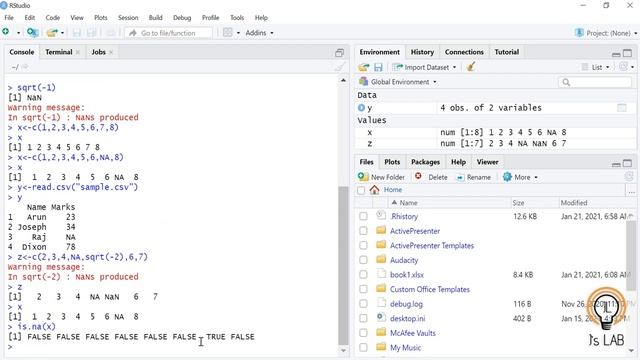Expand the Addins dropdown

260,33
